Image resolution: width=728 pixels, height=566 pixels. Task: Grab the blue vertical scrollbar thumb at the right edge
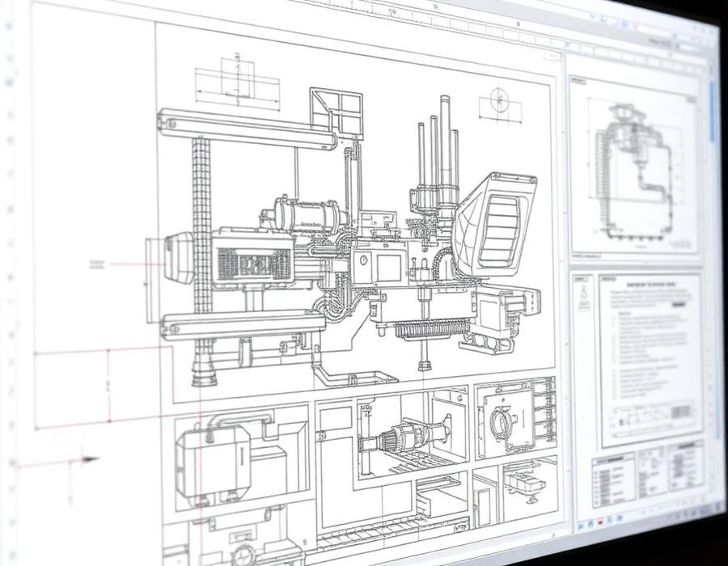click(x=713, y=112)
